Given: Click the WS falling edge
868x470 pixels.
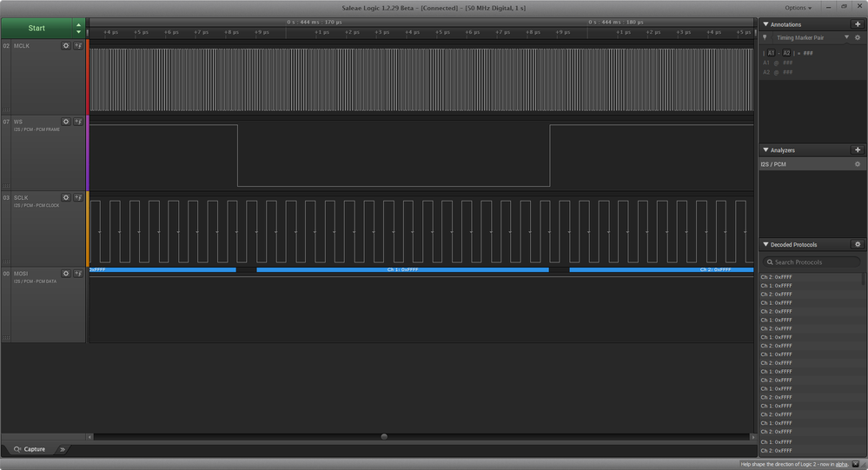Looking at the screenshot, I should point(238,156).
